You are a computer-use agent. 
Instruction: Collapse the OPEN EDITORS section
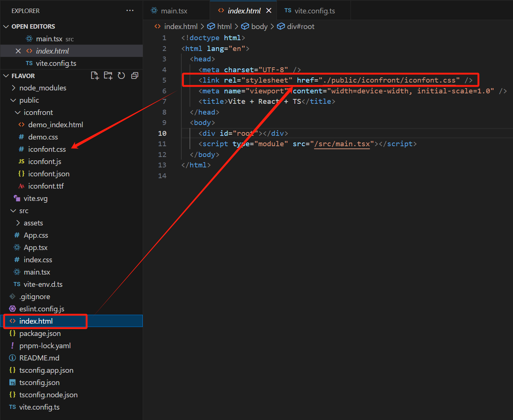(x=6, y=26)
